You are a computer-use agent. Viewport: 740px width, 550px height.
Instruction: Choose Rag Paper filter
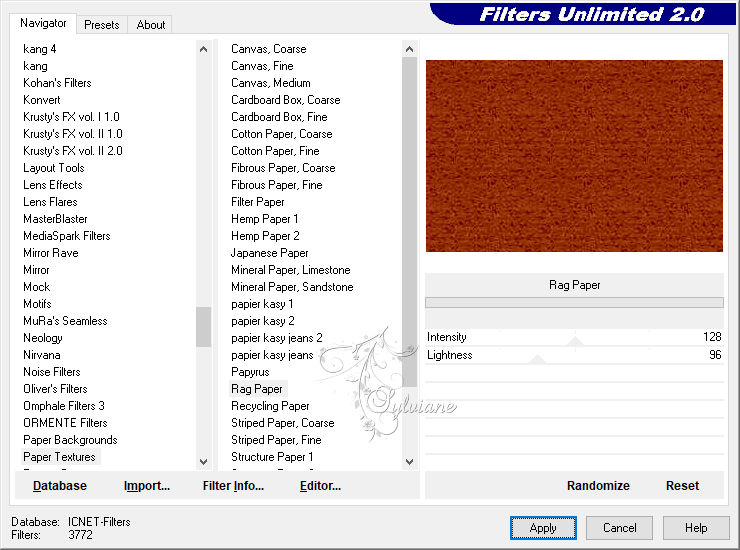[257, 389]
